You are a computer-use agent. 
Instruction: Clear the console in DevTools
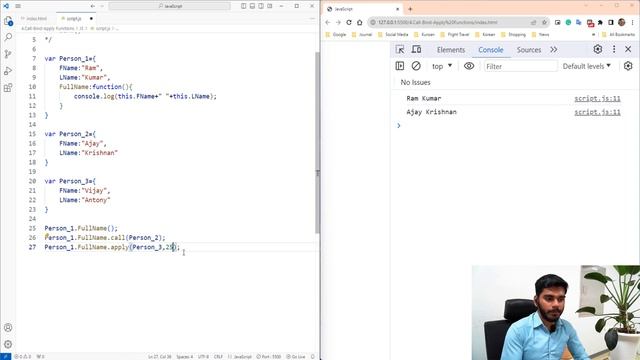(x=416, y=66)
